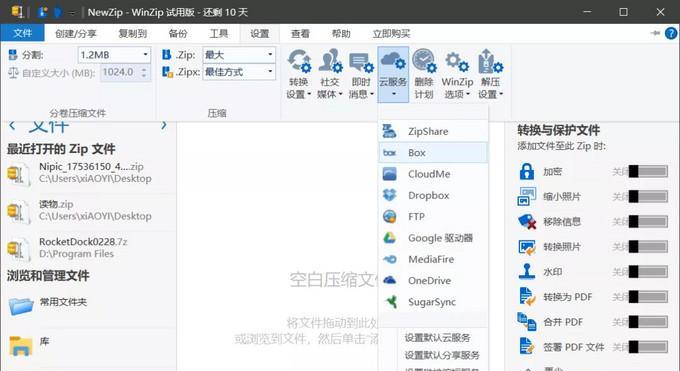
Task: Switch to the 查看 tab
Action: coord(300,33)
